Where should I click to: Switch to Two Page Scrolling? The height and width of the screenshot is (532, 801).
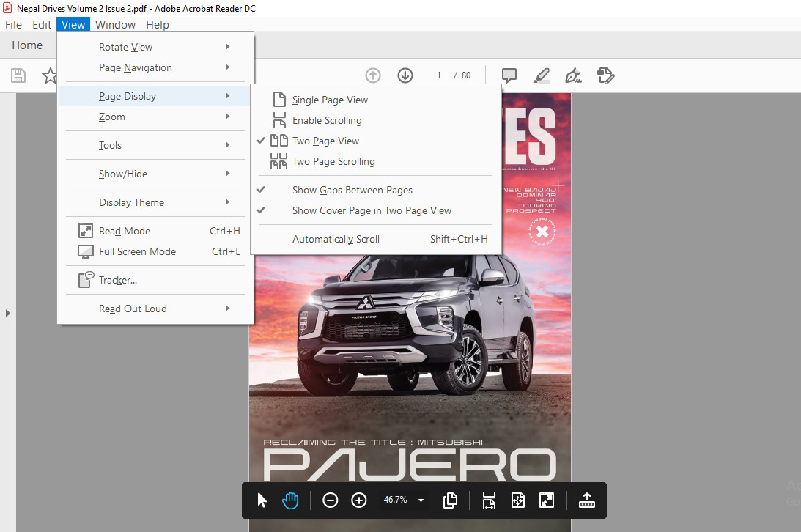tap(376, 161)
